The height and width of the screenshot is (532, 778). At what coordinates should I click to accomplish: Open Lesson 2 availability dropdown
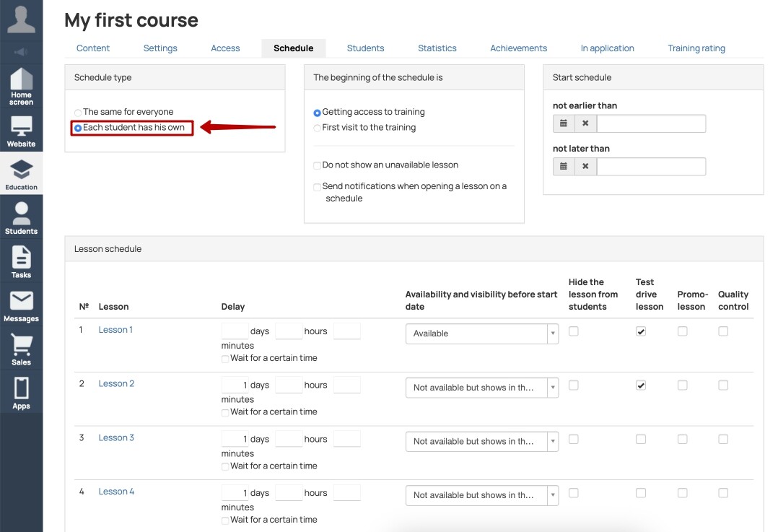[482, 388]
